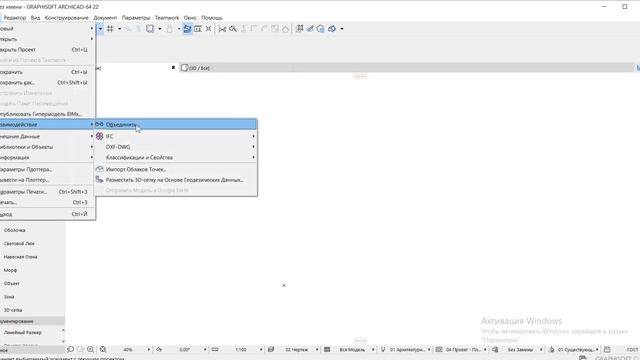Open the Документ menu
The image size is (640, 360).
[105, 18]
